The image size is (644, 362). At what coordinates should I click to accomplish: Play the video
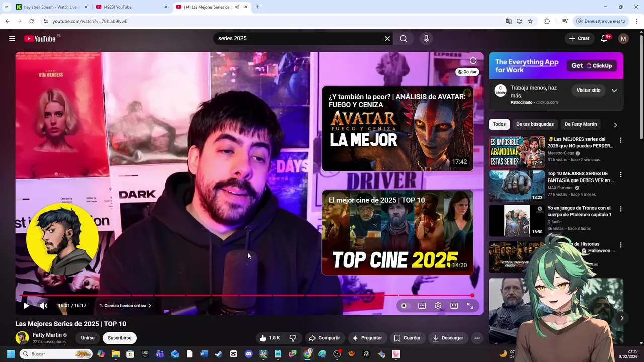(x=26, y=306)
